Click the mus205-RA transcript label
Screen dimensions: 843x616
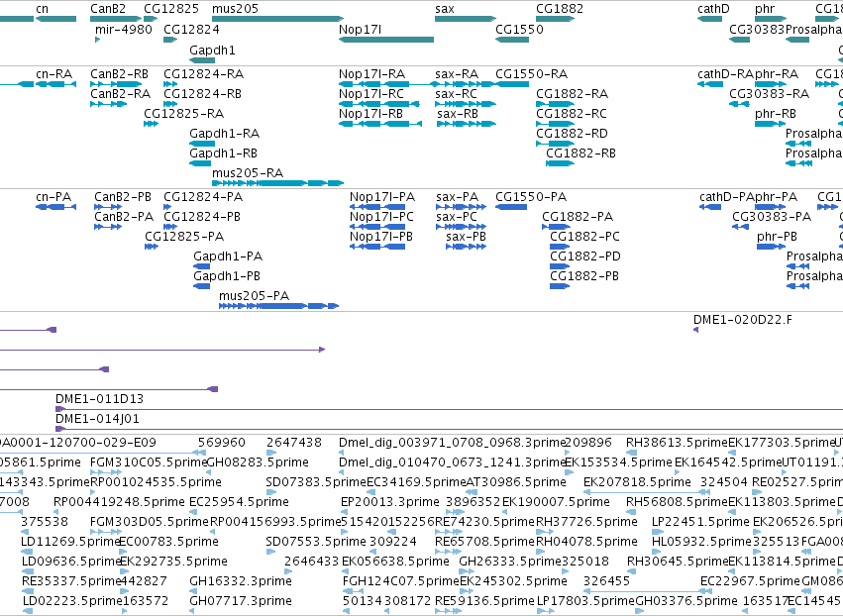(248, 172)
